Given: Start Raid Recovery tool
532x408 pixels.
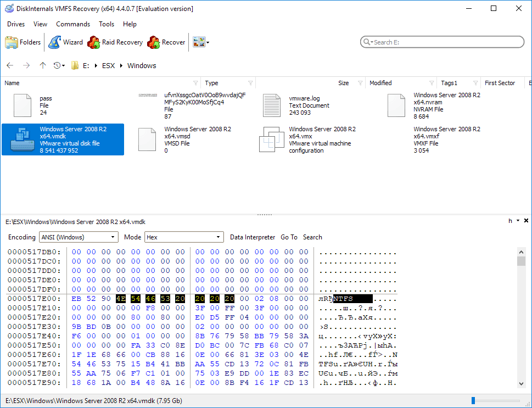Looking at the screenshot, I should point(115,42).
